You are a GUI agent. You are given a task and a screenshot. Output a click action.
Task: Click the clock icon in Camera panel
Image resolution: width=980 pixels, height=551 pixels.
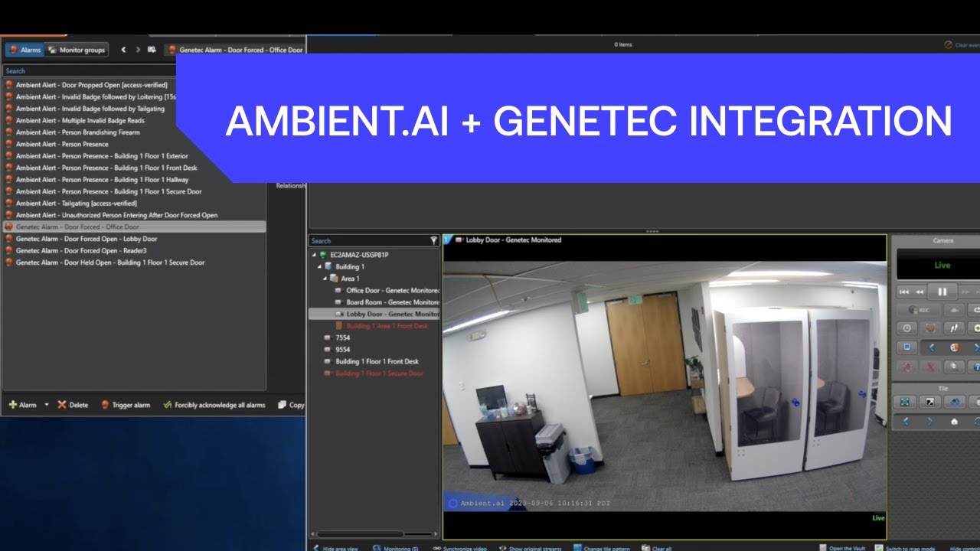(906, 328)
